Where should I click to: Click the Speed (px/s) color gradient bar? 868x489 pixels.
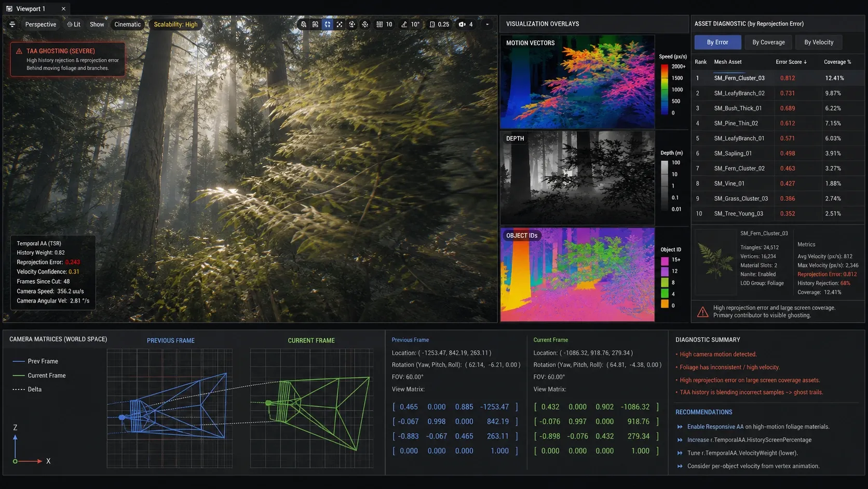coord(664,89)
